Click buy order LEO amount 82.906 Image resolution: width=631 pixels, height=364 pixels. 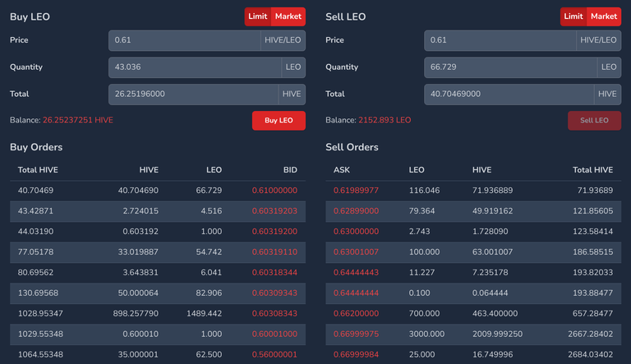(x=209, y=293)
